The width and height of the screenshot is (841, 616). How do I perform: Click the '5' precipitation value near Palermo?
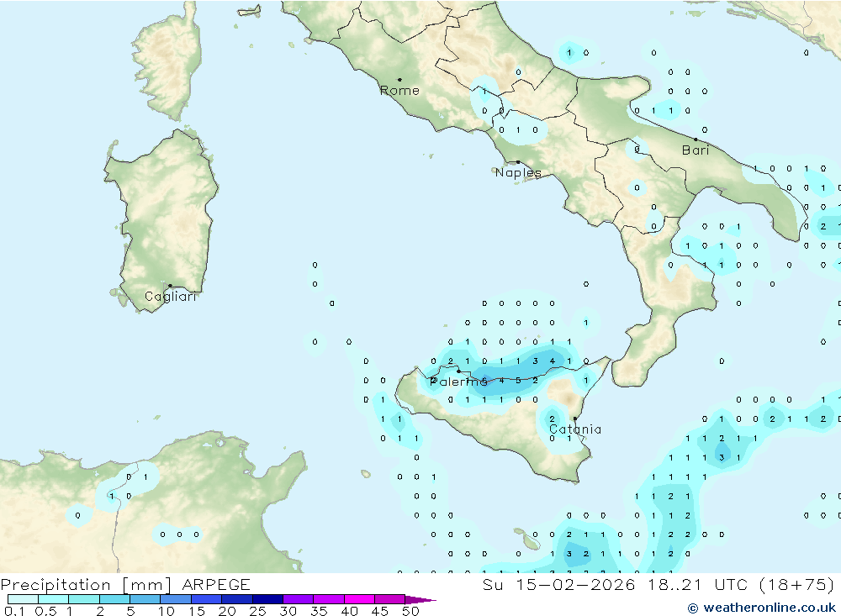(518, 380)
